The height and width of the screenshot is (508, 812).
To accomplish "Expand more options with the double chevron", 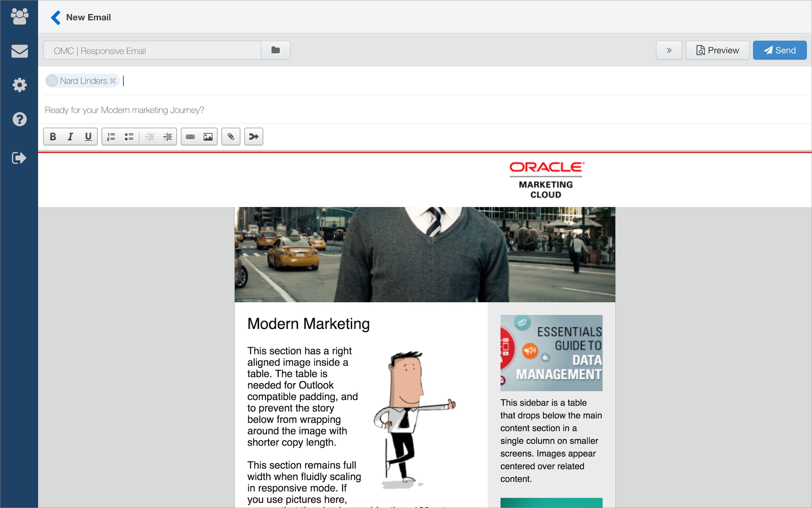I will [669, 50].
